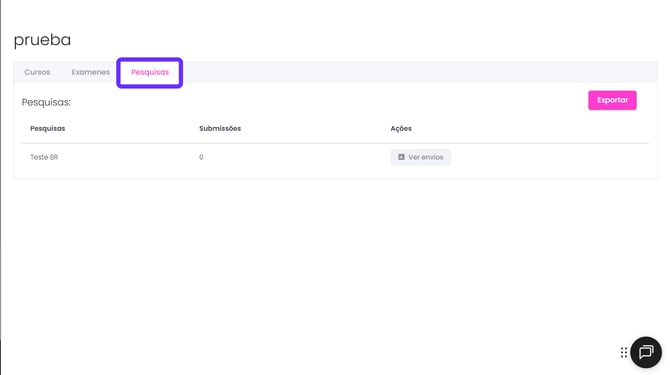Viewport: 670px width, 375px height.
Task: Click the Ações column header
Action: click(401, 129)
